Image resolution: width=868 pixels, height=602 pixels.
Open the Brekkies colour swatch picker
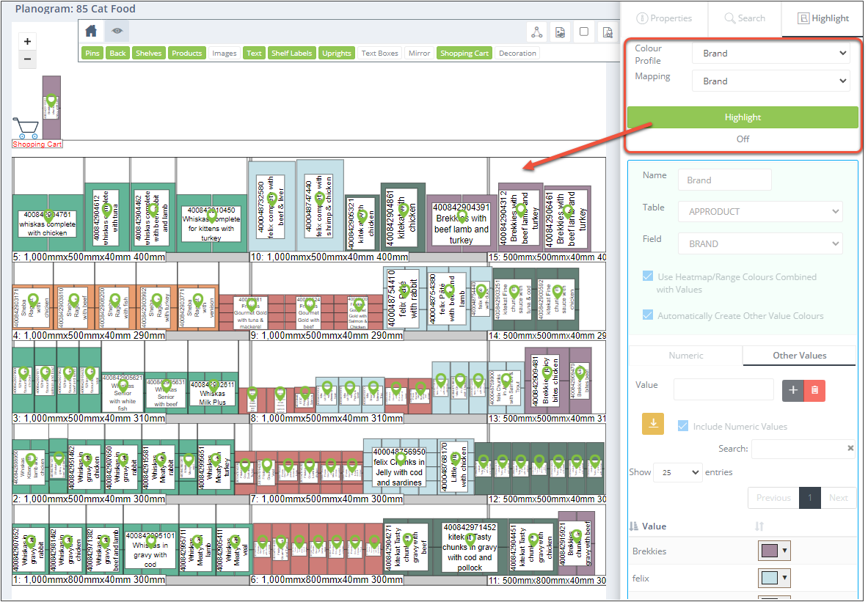tap(774, 551)
